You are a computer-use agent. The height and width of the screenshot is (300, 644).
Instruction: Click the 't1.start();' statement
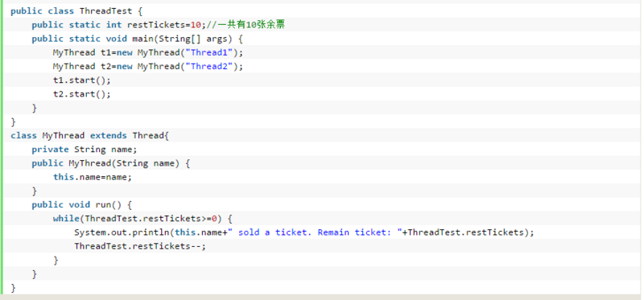(82, 80)
